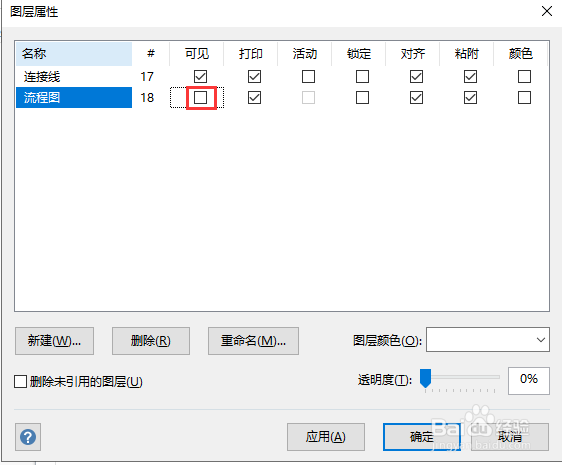Viewport: 562px width, 465px height.
Task: Click the 新建(W)... button
Action: (x=54, y=341)
